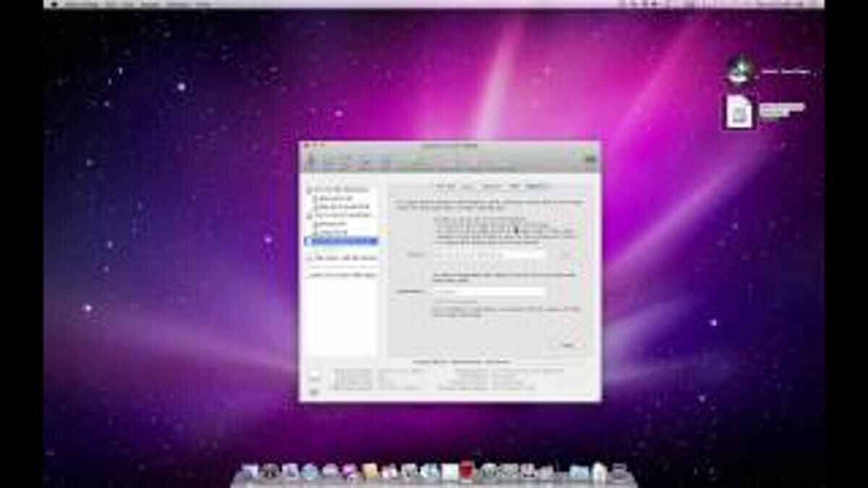
Task: Open the Log from the toolbar
Action: tap(588, 160)
